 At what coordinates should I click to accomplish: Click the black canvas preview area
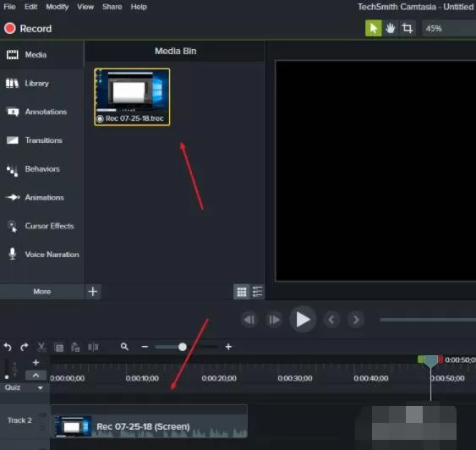[376, 171]
